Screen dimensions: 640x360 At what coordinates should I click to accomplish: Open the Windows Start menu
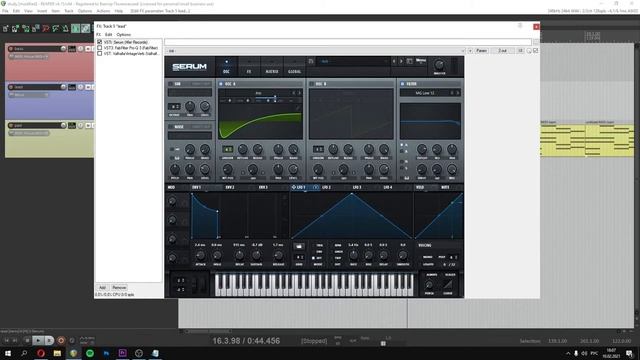click(x=8, y=353)
